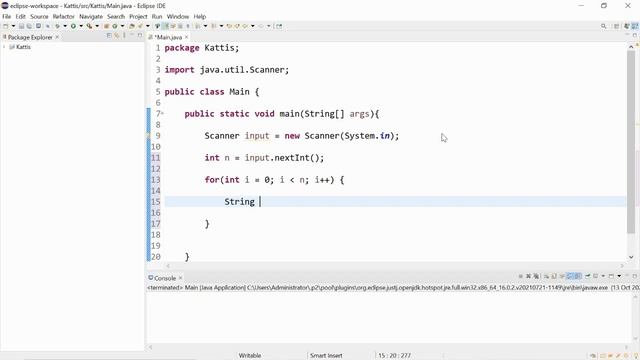Image resolution: width=640 pixels, height=360 pixels.
Task: Click the New Java Package icon
Action: [106, 26]
